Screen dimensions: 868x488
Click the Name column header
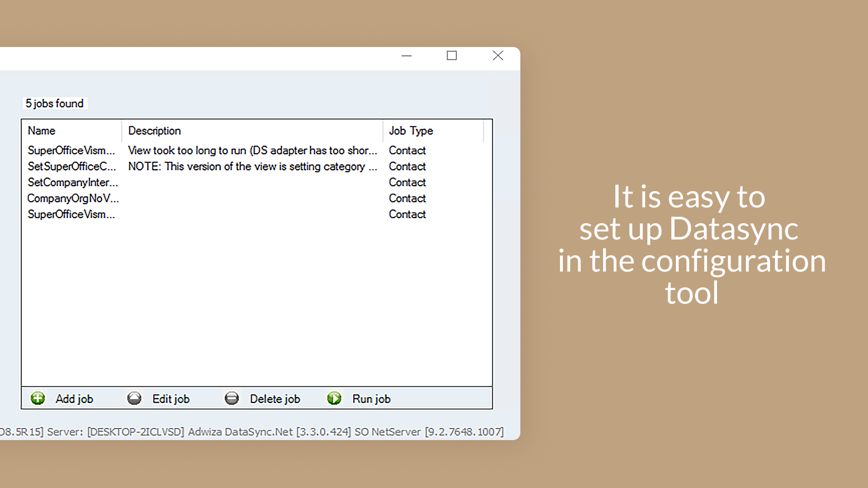click(71, 131)
